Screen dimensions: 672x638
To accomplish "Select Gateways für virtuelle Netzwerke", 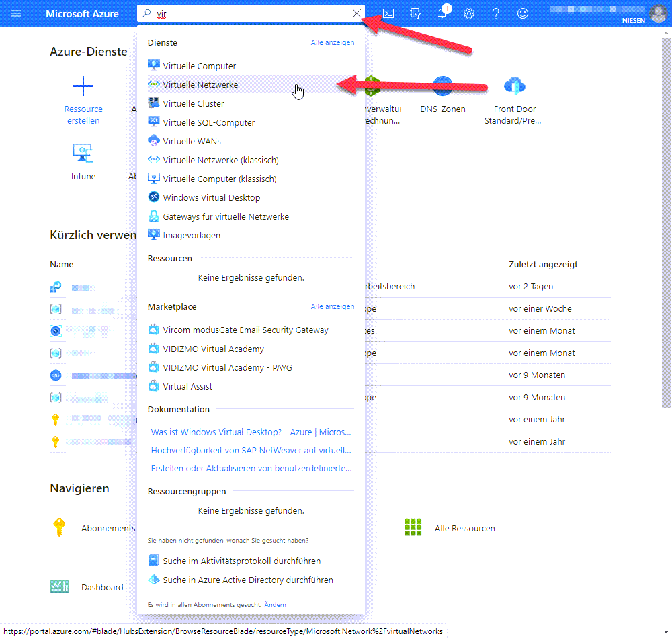I will coord(251,217).
